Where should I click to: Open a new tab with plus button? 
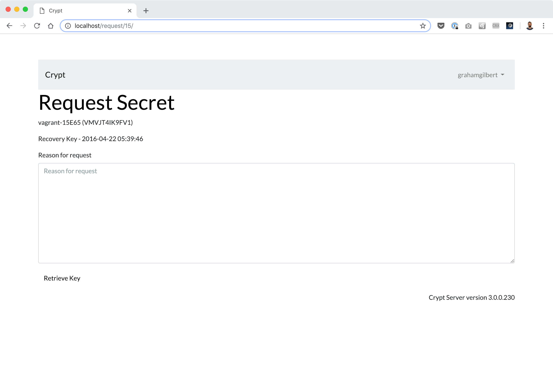pyautogui.click(x=146, y=11)
